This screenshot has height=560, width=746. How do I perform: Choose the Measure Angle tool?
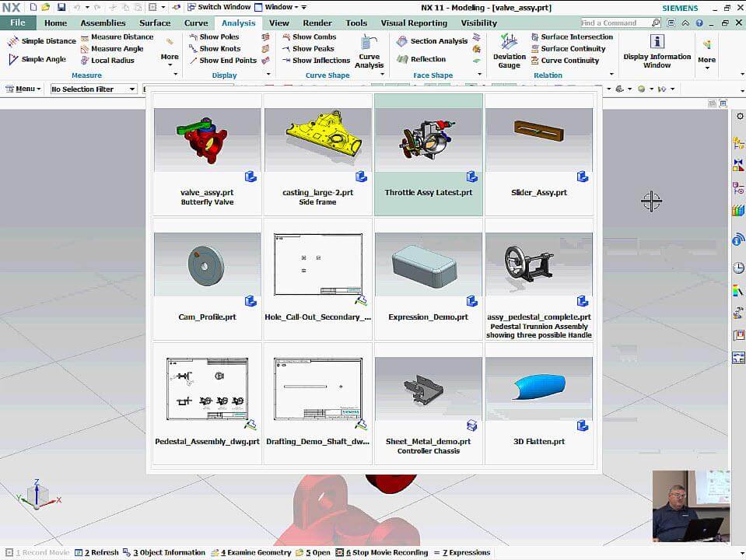112,48
